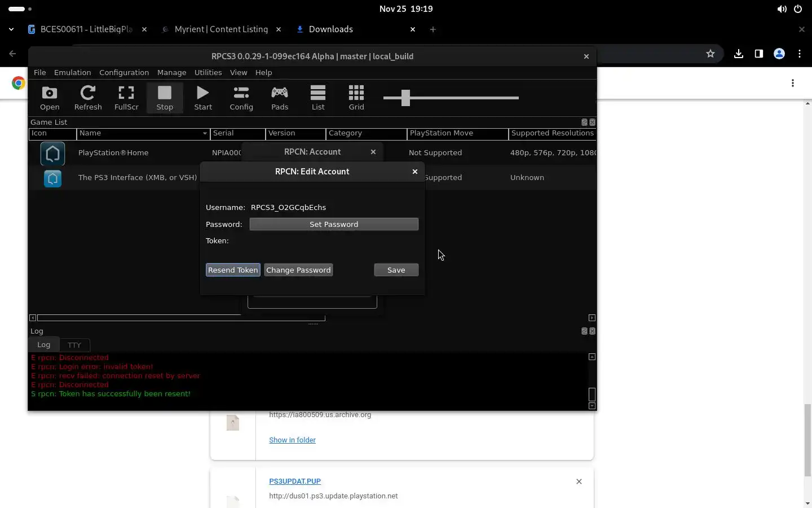Close the Game List dock panel
The height and width of the screenshot is (508, 812).
click(592, 122)
